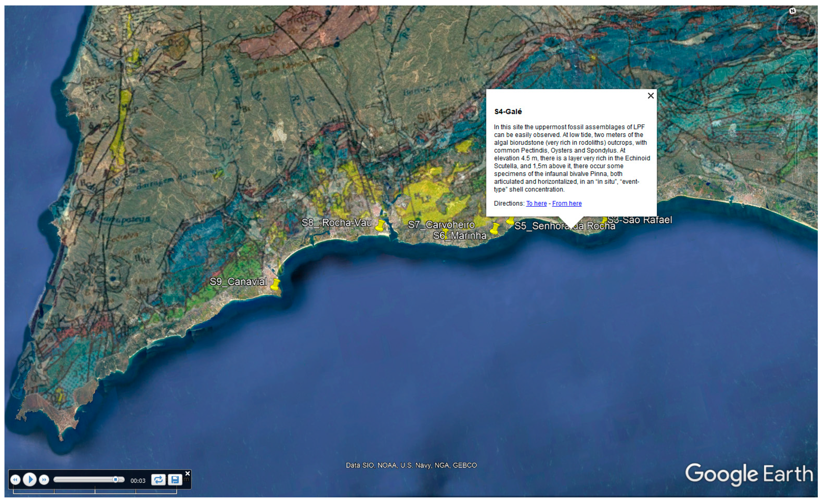Close the tour player bar
Screen dimensions: 824x504
pyautogui.click(x=188, y=473)
